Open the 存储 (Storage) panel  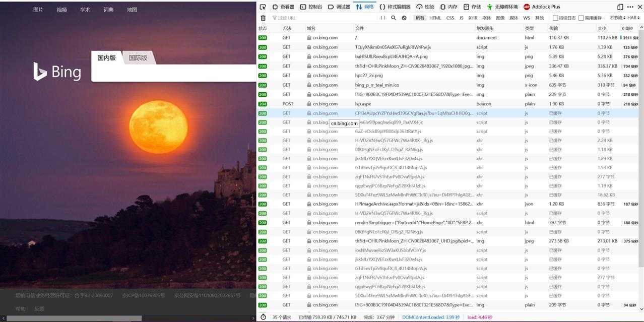472,7
